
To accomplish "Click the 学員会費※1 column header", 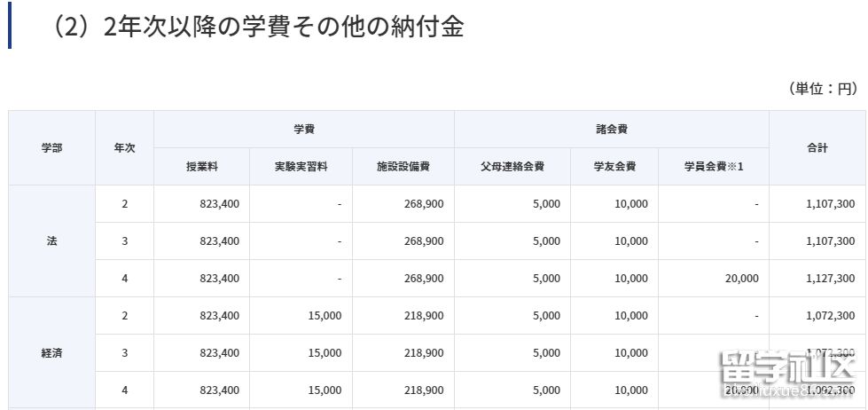I will coord(713,167).
